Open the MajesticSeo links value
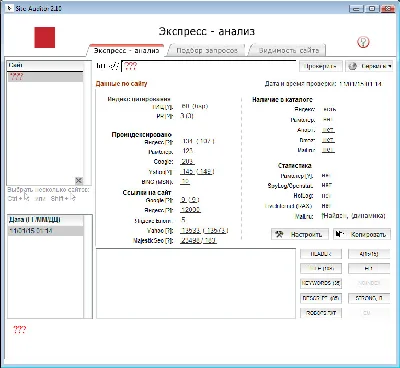The height and width of the screenshot is (368, 400). point(198,240)
